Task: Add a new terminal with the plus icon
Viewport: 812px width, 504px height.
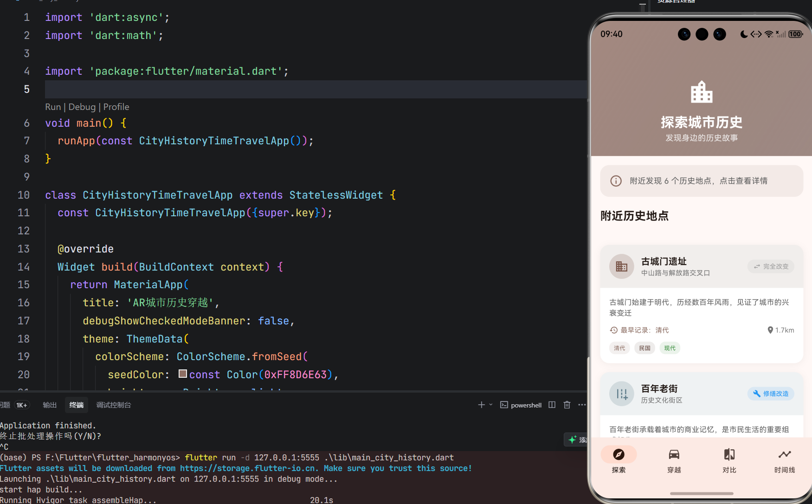Action: click(481, 405)
